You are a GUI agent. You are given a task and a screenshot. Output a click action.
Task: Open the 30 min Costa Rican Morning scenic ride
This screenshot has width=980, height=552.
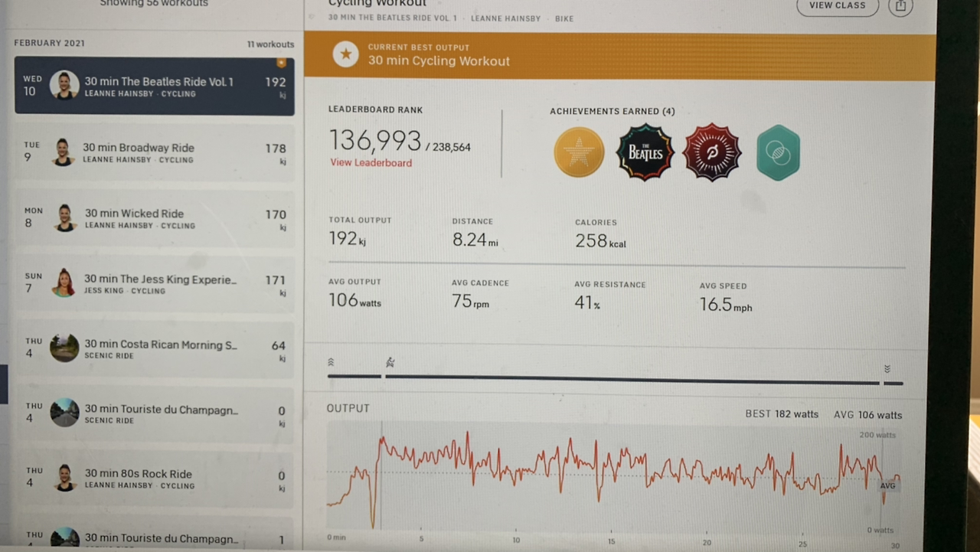[x=155, y=348]
